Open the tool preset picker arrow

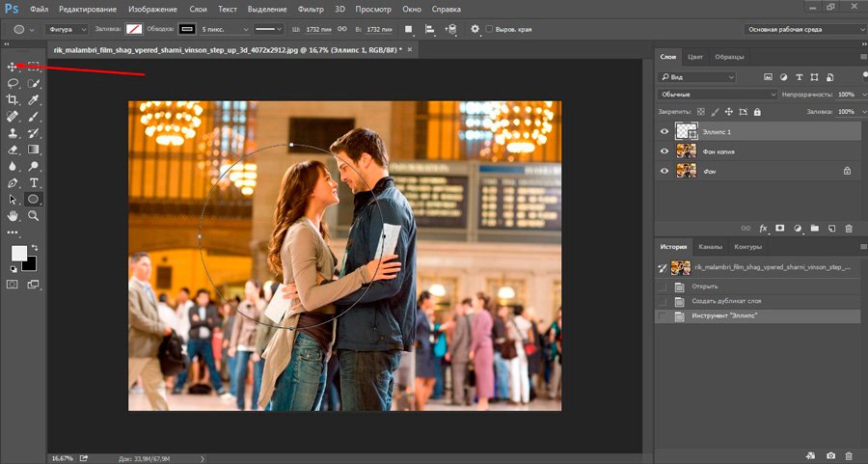tap(32, 29)
